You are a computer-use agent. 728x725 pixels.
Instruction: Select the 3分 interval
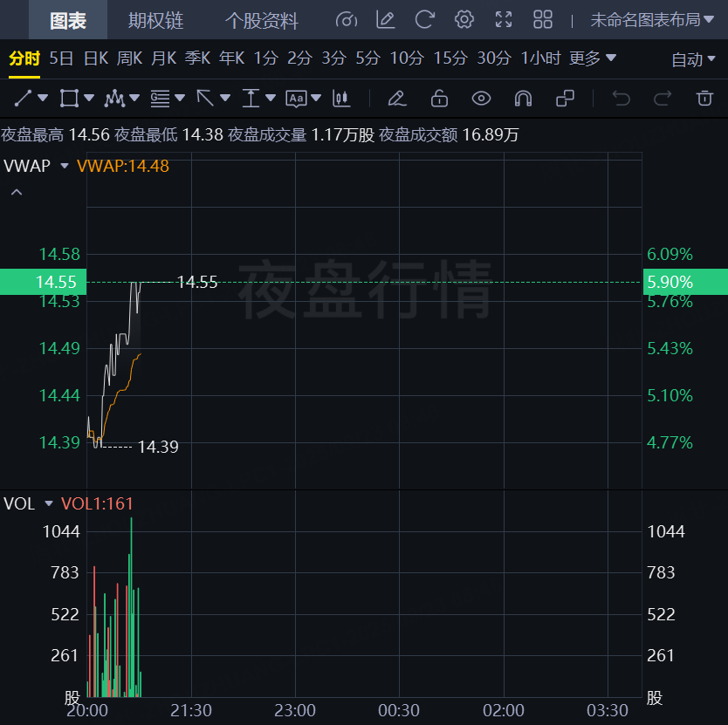click(333, 58)
